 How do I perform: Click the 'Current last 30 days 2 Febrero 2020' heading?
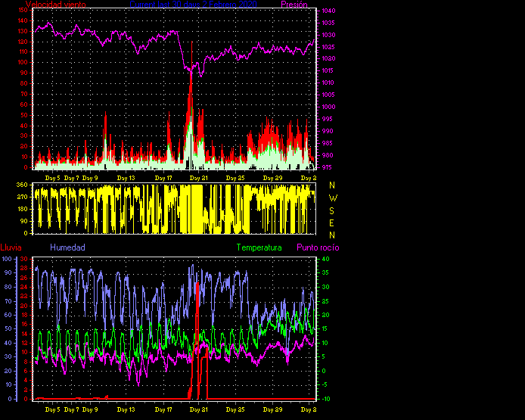coord(193,5)
